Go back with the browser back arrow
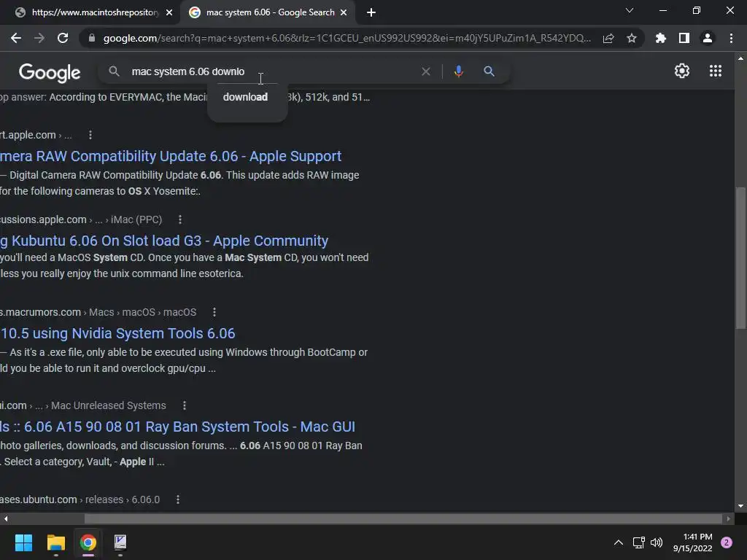747x560 pixels. (x=16, y=38)
